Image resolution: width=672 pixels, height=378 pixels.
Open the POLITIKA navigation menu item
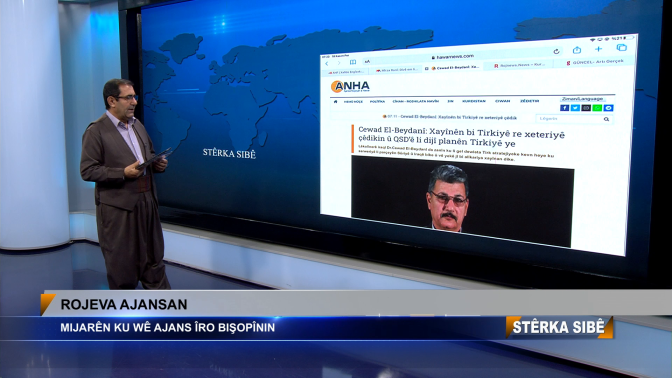click(x=377, y=102)
